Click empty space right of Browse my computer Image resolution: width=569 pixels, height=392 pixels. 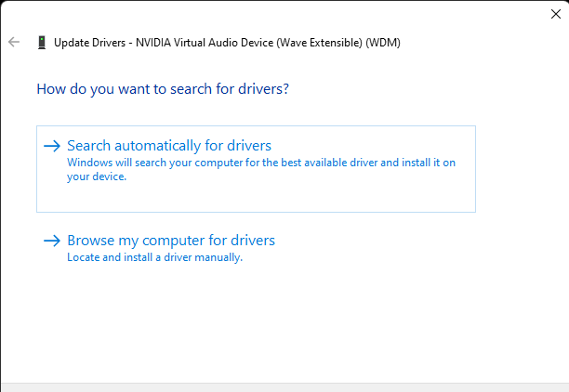(390, 242)
